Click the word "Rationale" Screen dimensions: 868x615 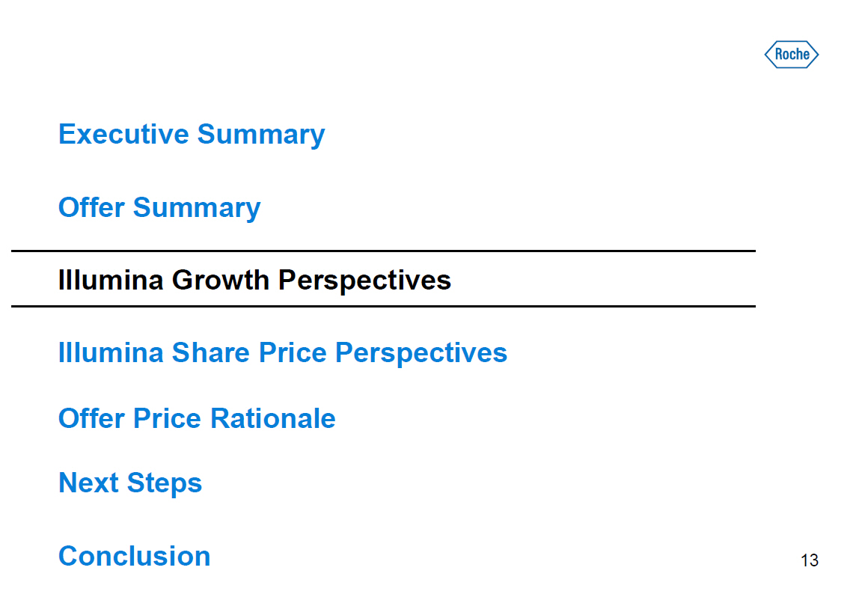point(272,418)
